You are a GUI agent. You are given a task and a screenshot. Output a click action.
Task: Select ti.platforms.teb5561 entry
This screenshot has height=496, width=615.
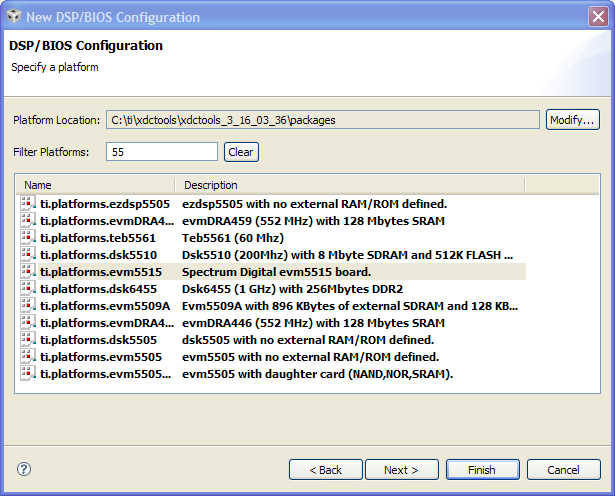coord(98,238)
